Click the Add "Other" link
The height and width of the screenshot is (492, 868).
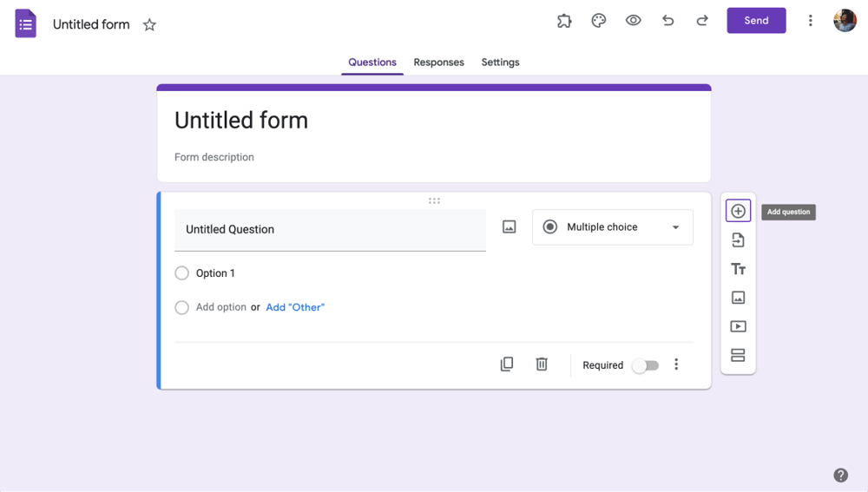295,307
